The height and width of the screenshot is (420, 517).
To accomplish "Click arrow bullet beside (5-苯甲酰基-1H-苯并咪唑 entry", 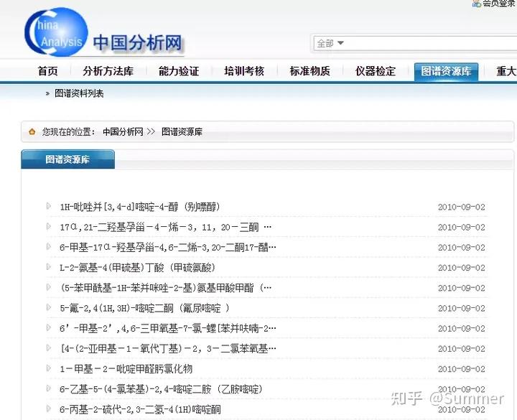I will click(49, 287).
